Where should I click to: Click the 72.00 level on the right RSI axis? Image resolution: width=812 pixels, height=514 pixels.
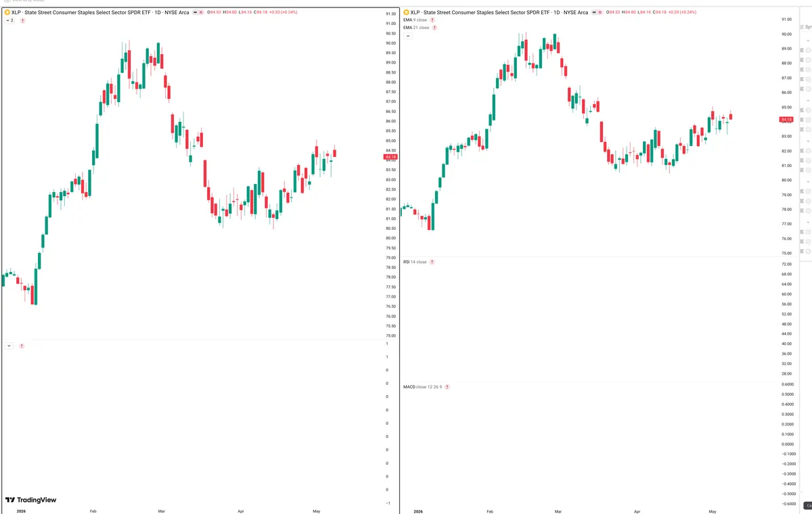(x=786, y=264)
